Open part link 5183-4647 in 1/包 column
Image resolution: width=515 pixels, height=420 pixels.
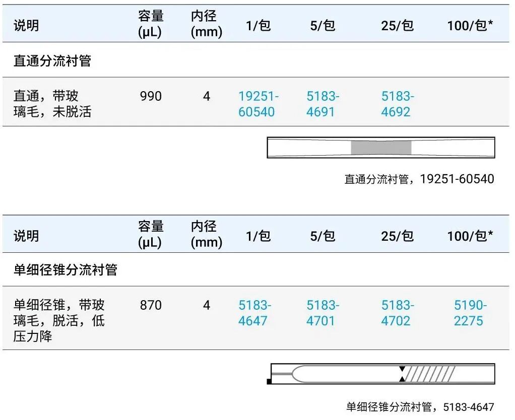pos(254,313)
